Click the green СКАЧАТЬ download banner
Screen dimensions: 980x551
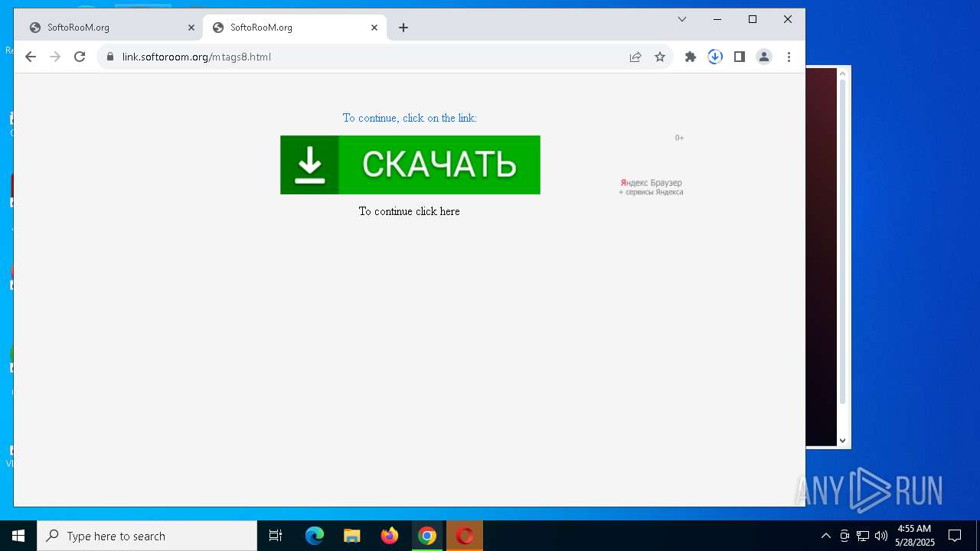[410, 165]
